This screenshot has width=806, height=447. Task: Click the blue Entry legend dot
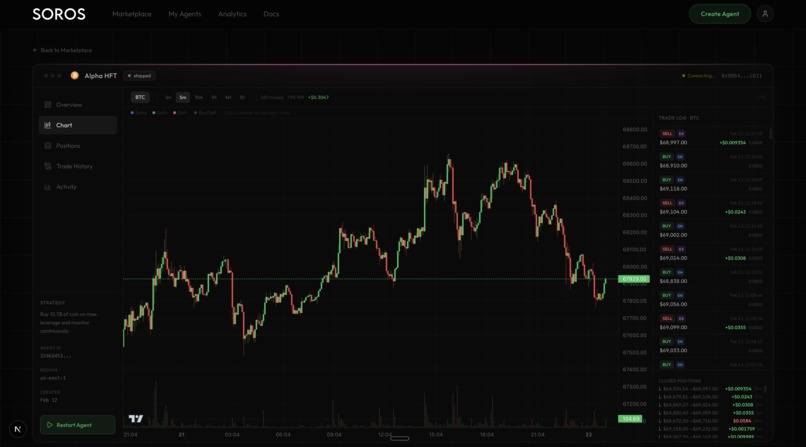(x=132, y=113)
